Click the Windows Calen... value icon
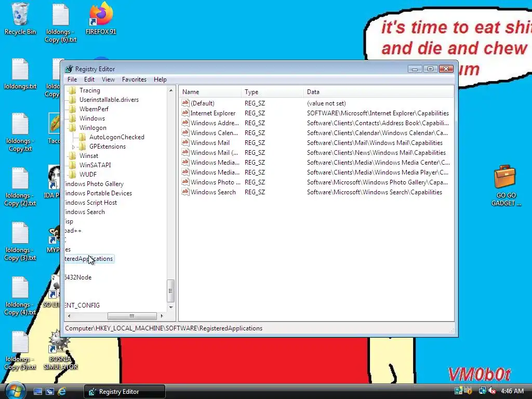The image size is (532, 399). click(185, 132)
